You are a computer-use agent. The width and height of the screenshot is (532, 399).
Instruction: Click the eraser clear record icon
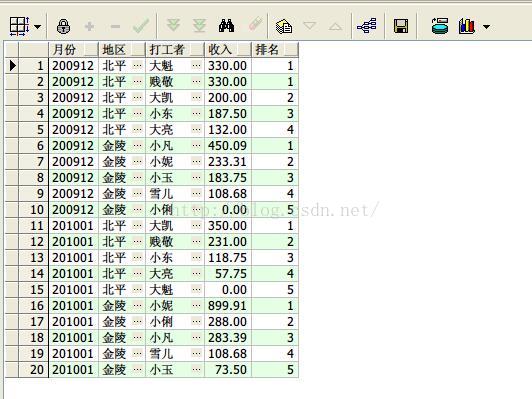pyautogui.click(x=255, y=24)
